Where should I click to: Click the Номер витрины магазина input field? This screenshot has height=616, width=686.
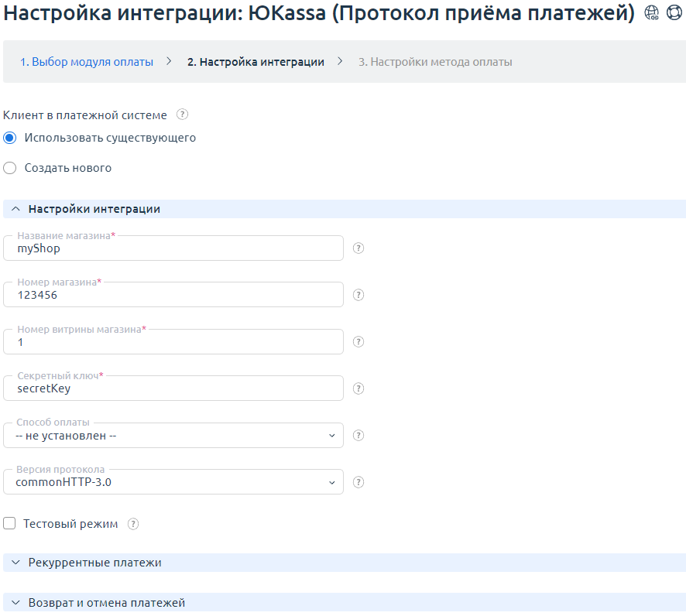173,342
